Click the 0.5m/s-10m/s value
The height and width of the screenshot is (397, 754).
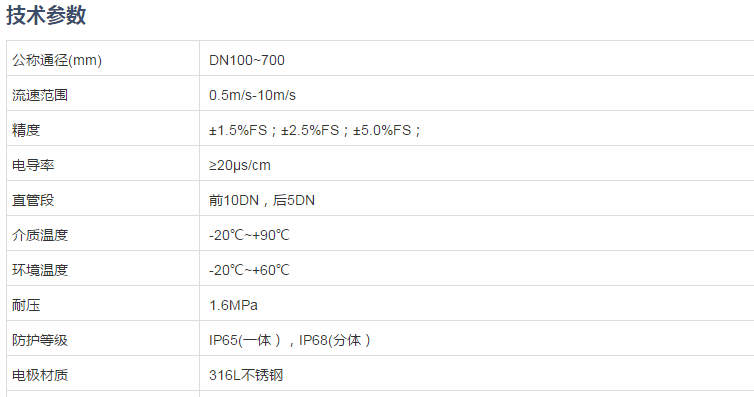pos(252,95)
